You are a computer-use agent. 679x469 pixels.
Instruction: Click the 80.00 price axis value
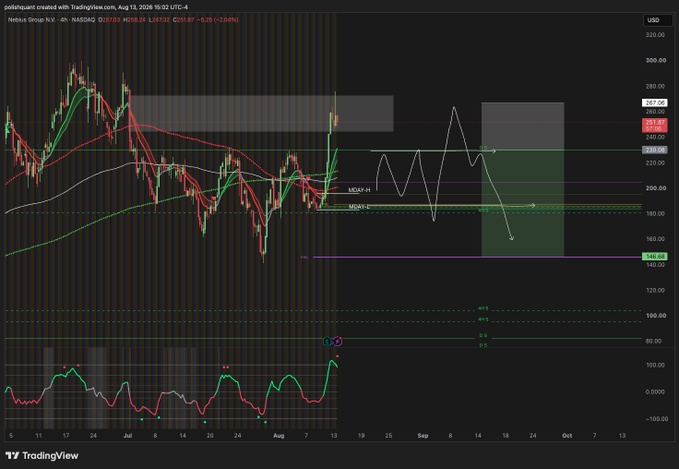(655, 341)
